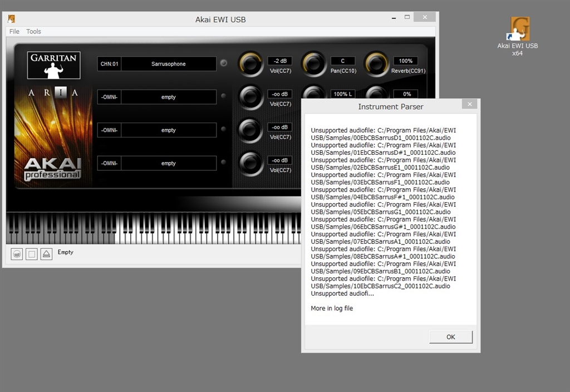Screen dimensions: 570x392
Task: Click the Vol(CC7) knob for Sarrusophone slot
Action: [x=250, y=63]
